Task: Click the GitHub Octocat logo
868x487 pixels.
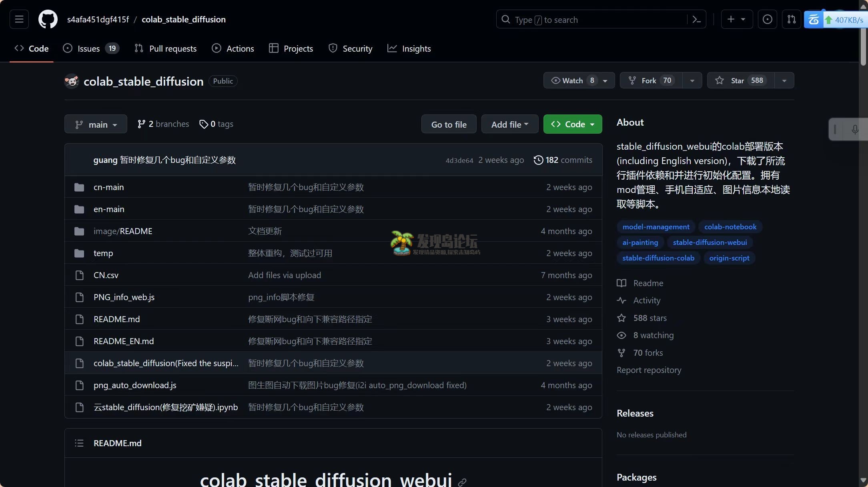Action: (48, 19)
